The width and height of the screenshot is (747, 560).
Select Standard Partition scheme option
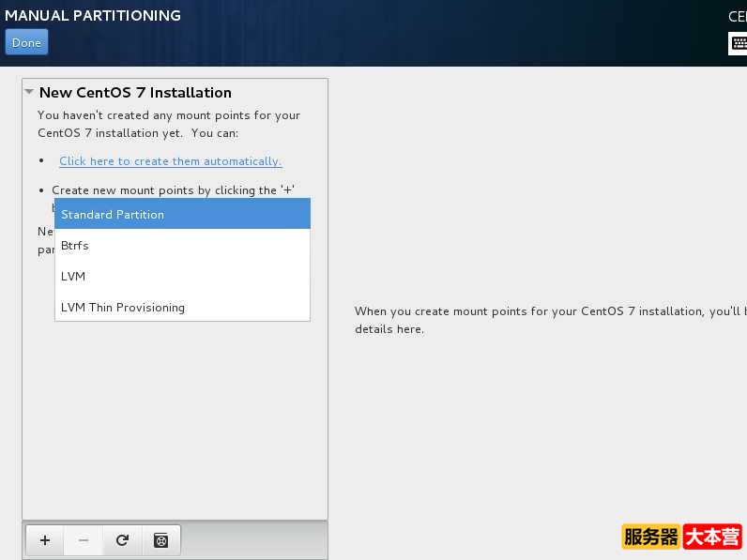(x=182, y=214)
